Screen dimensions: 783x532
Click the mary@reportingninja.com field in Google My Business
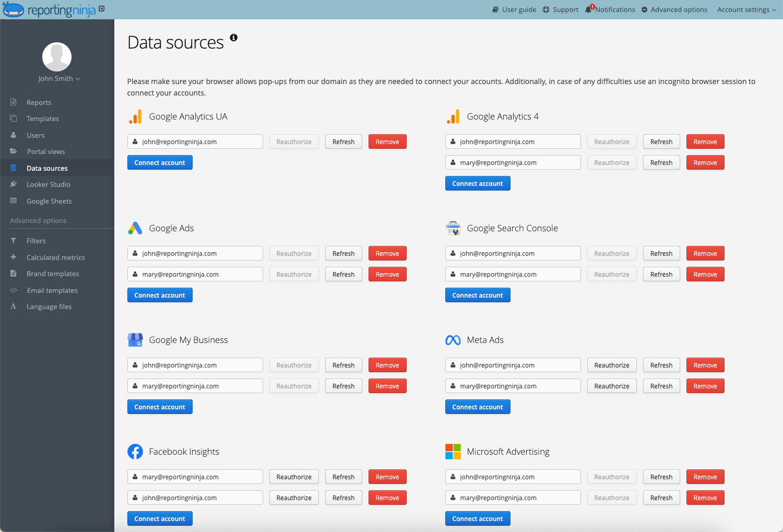(195, 386)
